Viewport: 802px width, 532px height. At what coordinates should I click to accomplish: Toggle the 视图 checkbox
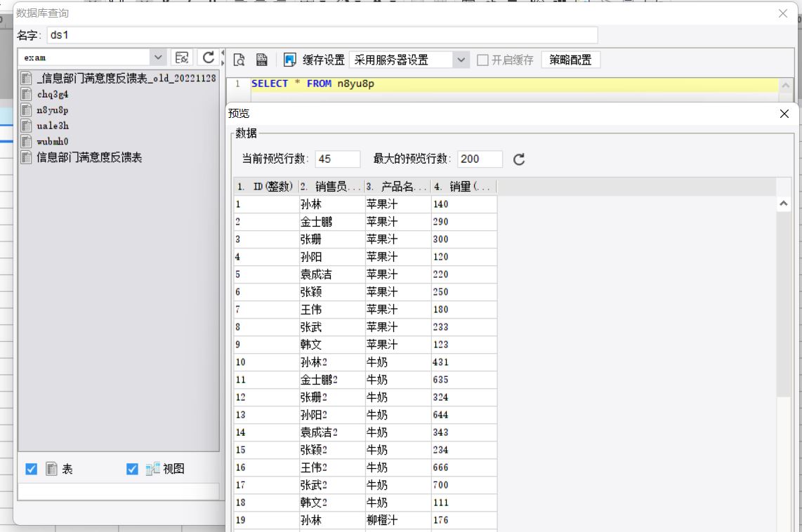tap(132, 470)
